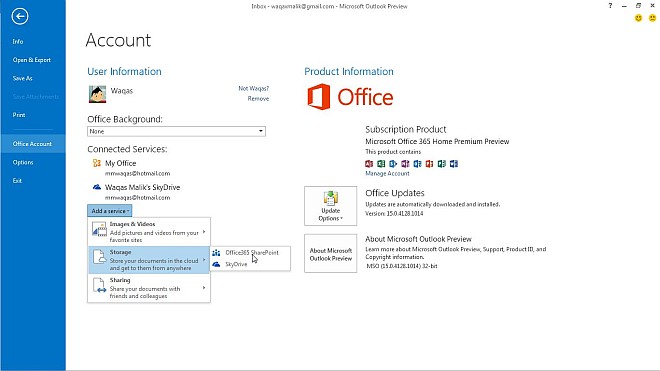Open the Help question mark
The image size is (660, 371).
(610, 6)
